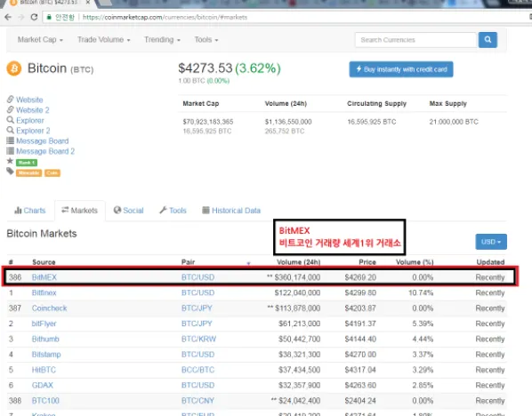Expand the Tools dropdown in navbar
The image size is (532, 416).
coord(206,40)
